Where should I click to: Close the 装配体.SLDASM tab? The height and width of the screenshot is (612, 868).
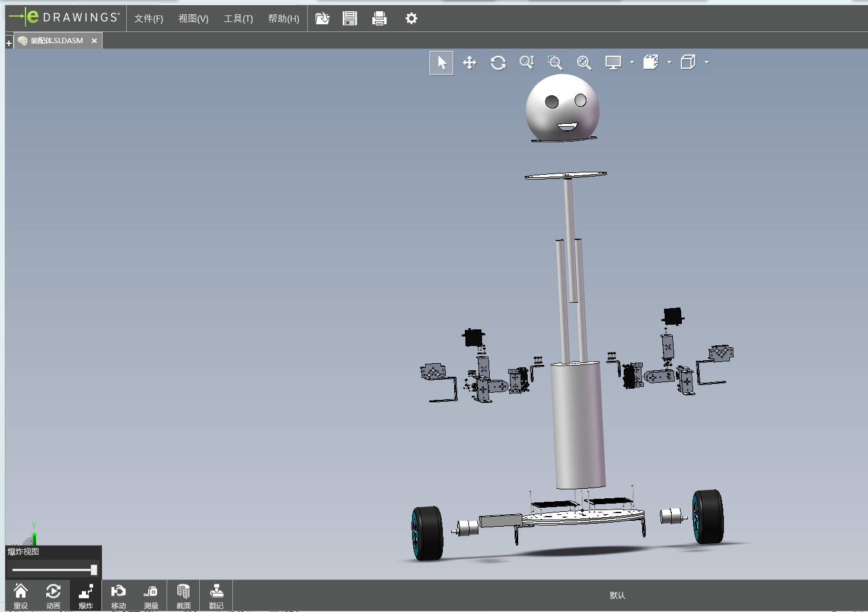(x=94, y=41)
